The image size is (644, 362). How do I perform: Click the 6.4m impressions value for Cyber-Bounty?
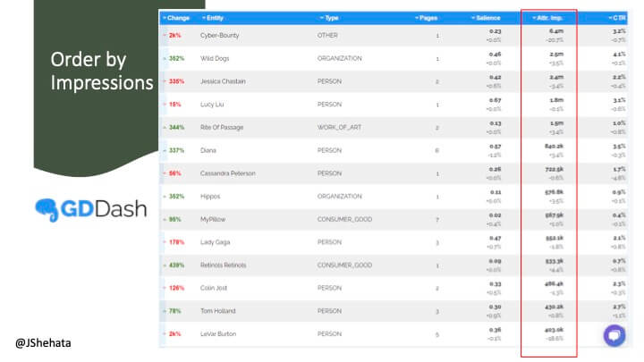click(556, 31)
